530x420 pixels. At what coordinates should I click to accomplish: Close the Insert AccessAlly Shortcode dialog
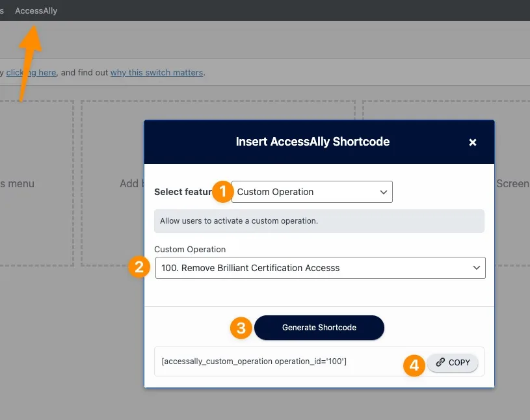[x=473, y=142]
